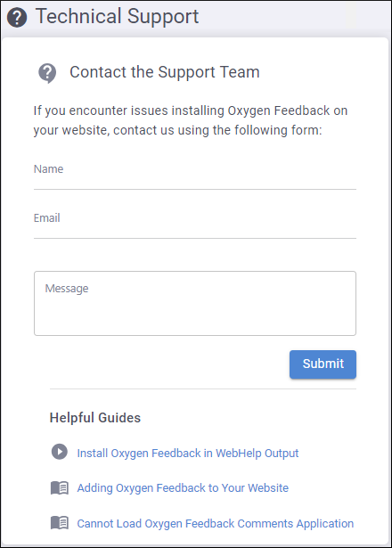The image size is (392, 548).
Task: Click the Contact the Support Team heading
Action: (165, 72)
